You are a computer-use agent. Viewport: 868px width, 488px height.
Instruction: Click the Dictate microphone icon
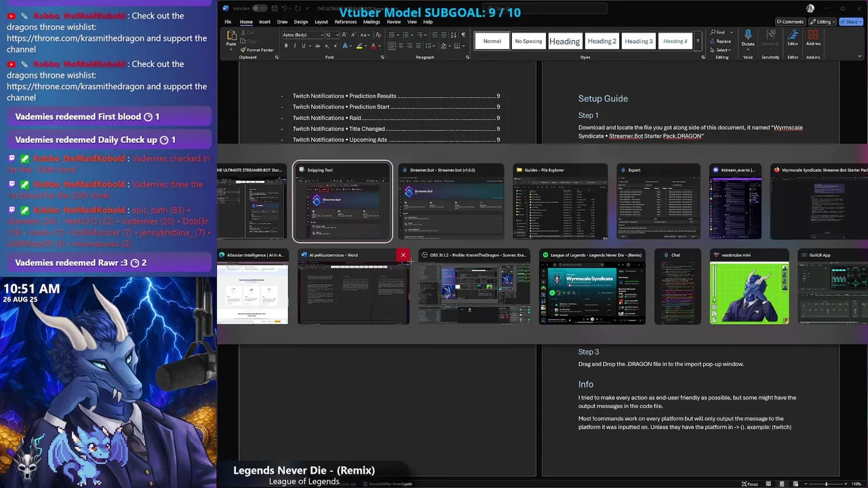pos(748,34)
